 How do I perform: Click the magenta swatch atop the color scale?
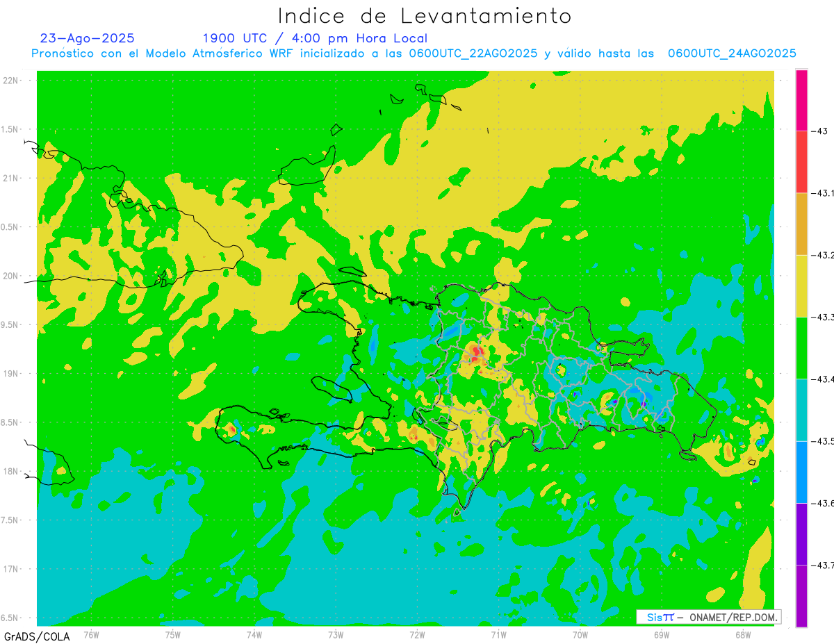[x=801, y=100]
